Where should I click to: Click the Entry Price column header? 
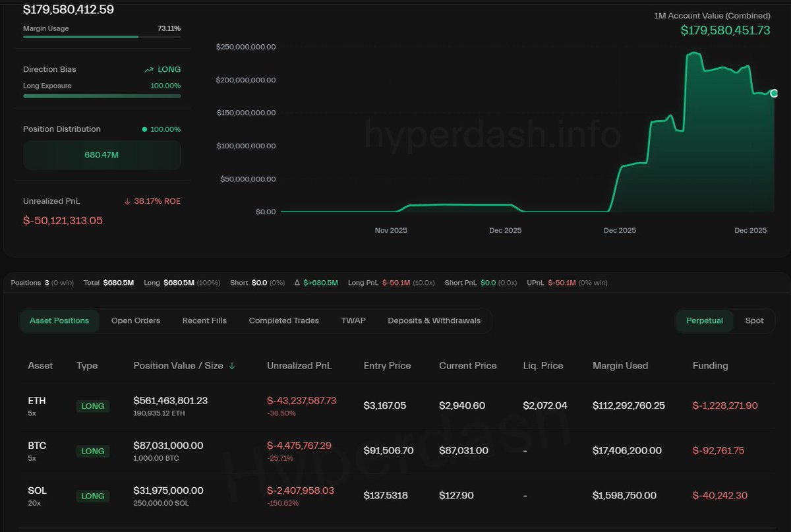pos(388,365)
